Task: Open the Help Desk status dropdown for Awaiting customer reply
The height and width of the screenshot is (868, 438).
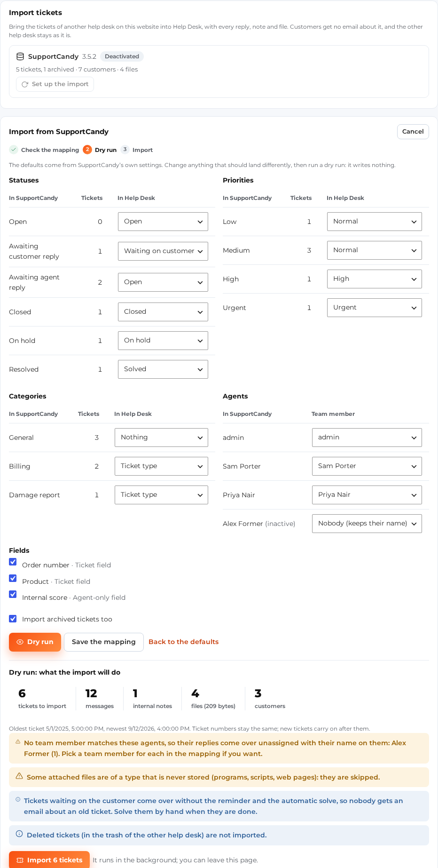Action: coord(163,251)
